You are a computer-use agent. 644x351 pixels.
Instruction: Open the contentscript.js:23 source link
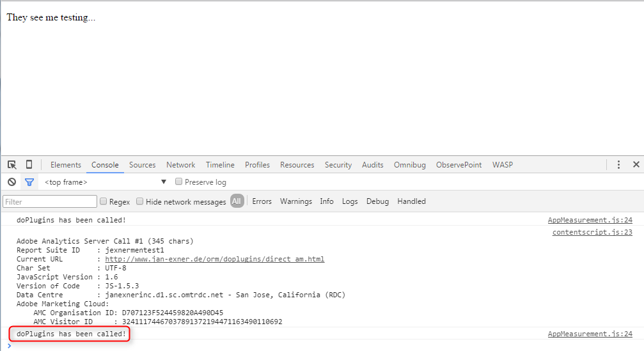pos(592,233)
